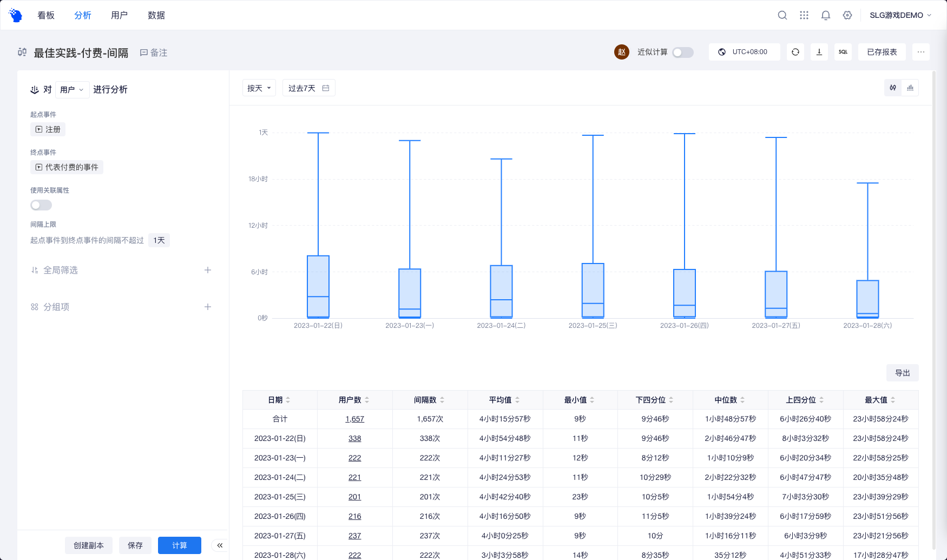The height and width of the screenshot is (560, 947).
Task: Open user count link 338
Action: coord(355,438)
